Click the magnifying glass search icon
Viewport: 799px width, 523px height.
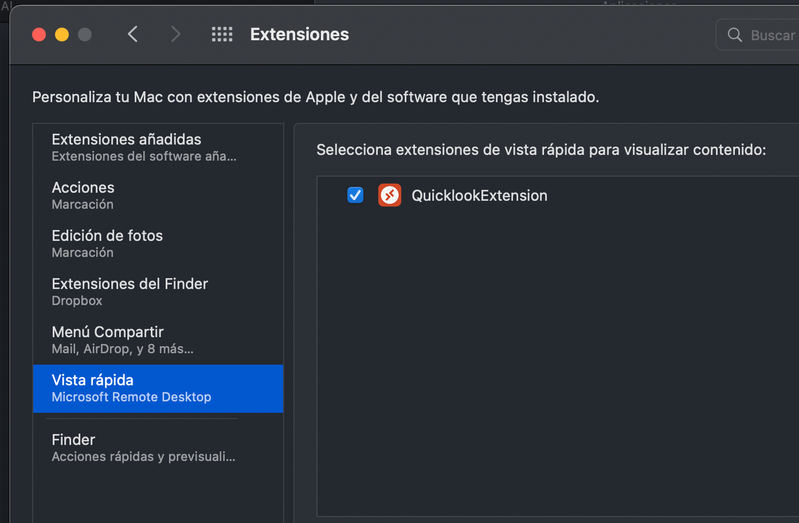735,35
